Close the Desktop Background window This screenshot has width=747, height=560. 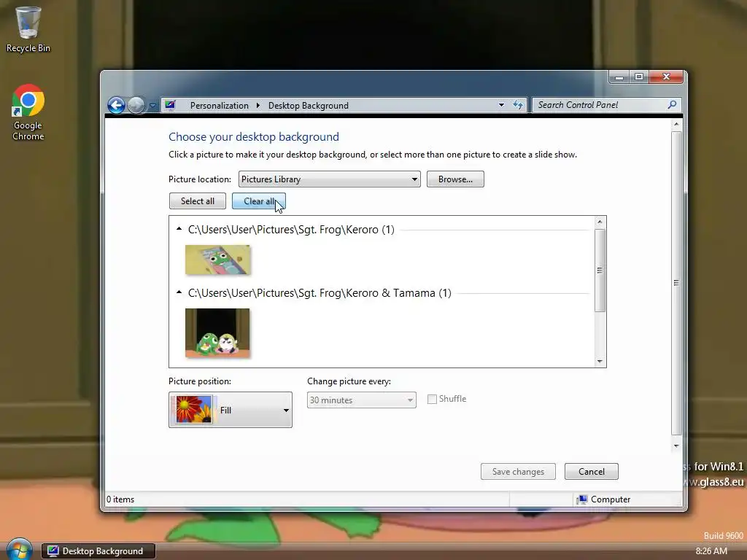pos(666,77)
